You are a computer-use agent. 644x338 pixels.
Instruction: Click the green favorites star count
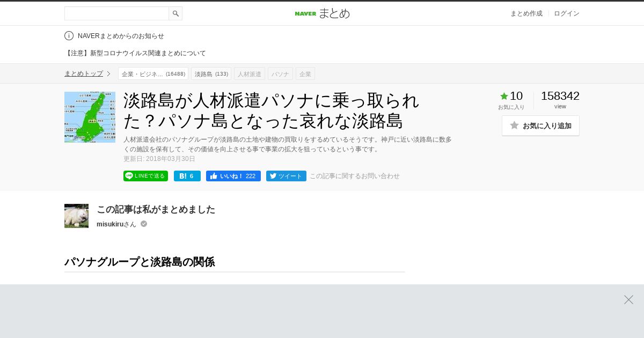tap(511, 96)
